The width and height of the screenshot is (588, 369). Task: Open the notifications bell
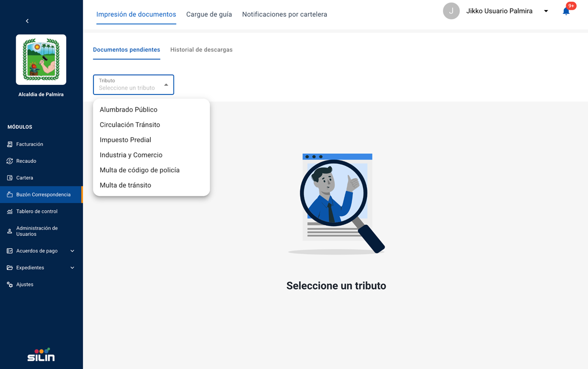[566, 12]
